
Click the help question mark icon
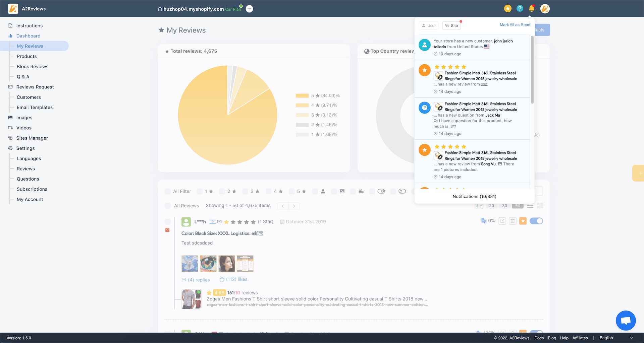click(520, 9)
